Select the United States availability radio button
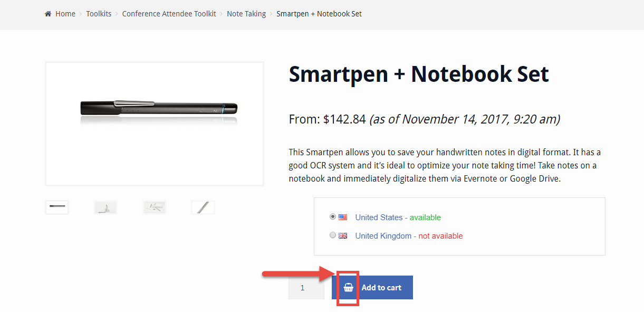 tap(332, 216)
